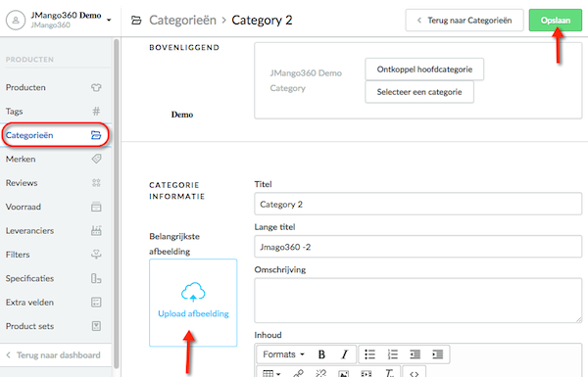This screenshot has width=588, height=377.
Task: Insert a bullet list
Action: tap(369, 354)
